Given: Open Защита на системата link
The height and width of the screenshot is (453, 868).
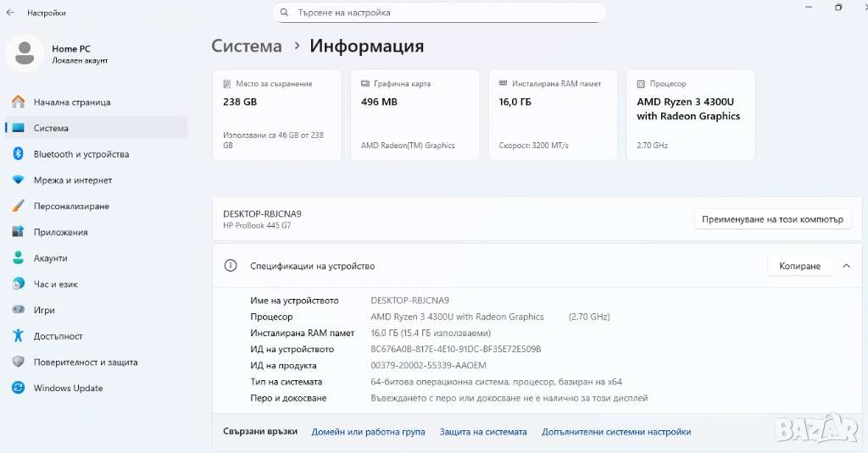Looking at the screenshot, I should tap(482, 432).
